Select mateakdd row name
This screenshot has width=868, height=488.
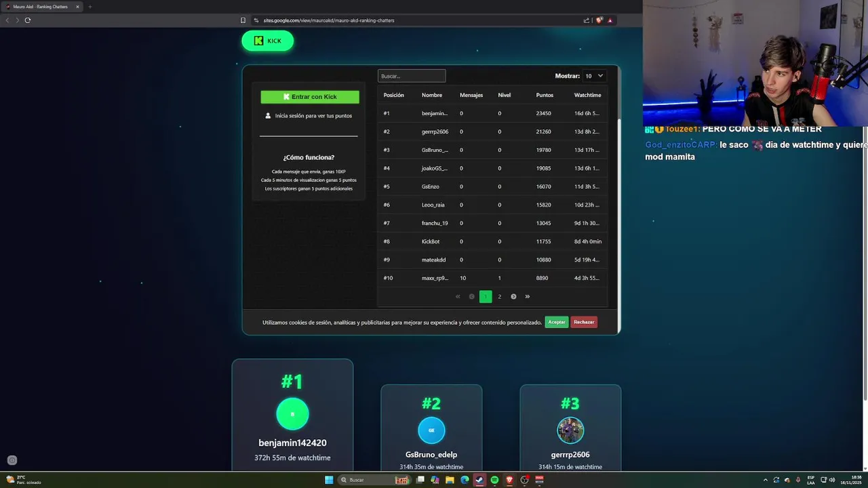pos(433,260)
